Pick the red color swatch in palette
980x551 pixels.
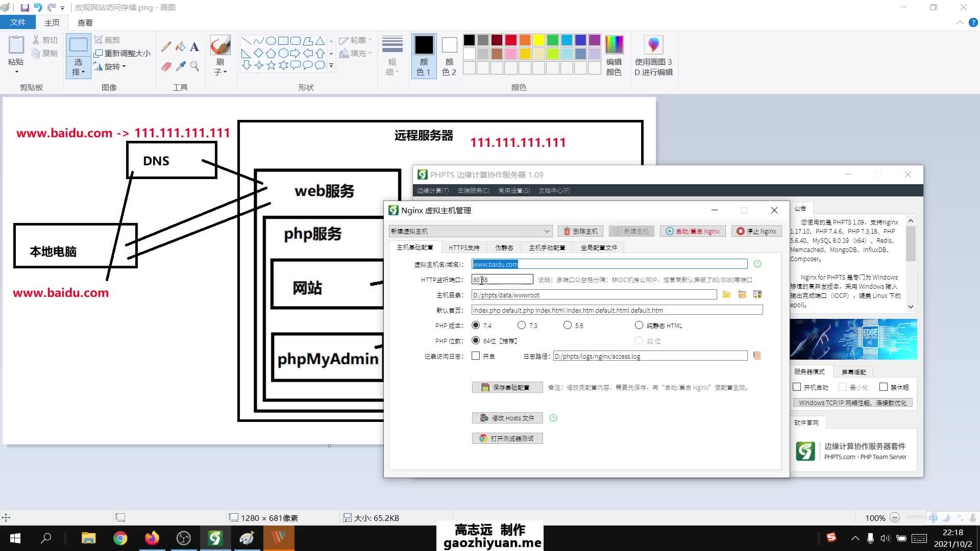[x=511, y=40]
